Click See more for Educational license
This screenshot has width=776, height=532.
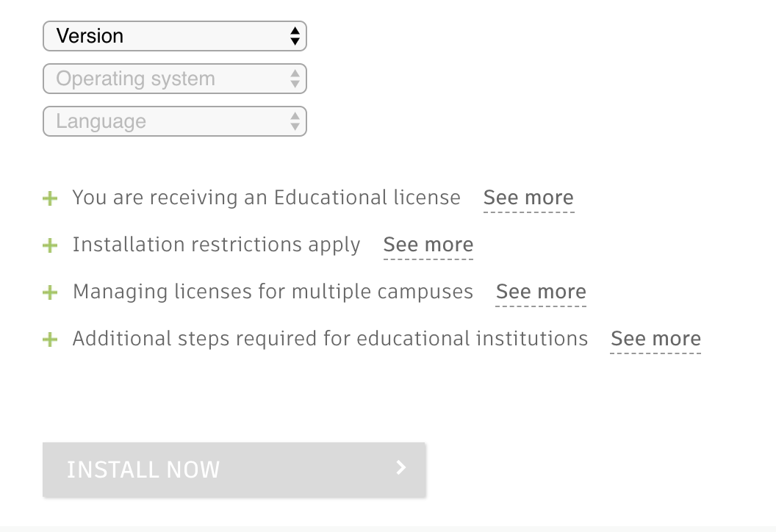click(528, 198)
